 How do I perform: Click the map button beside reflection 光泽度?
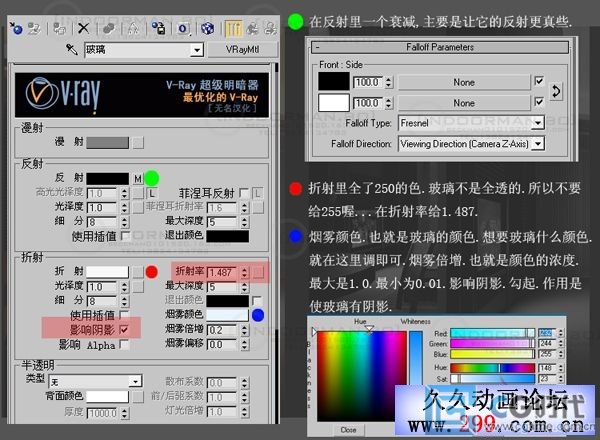pyautogui.click(x=138, y=208)
